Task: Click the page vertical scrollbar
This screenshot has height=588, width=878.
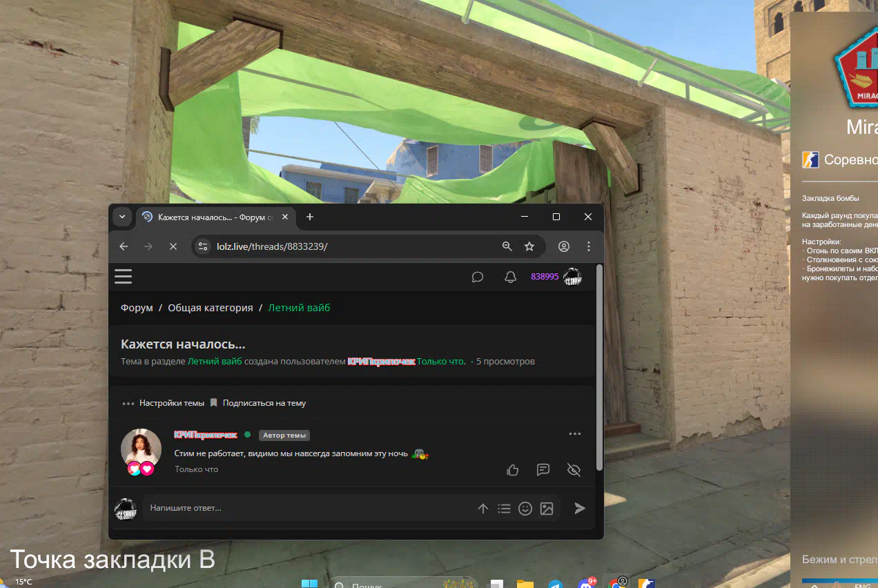Action: [599, 367]
